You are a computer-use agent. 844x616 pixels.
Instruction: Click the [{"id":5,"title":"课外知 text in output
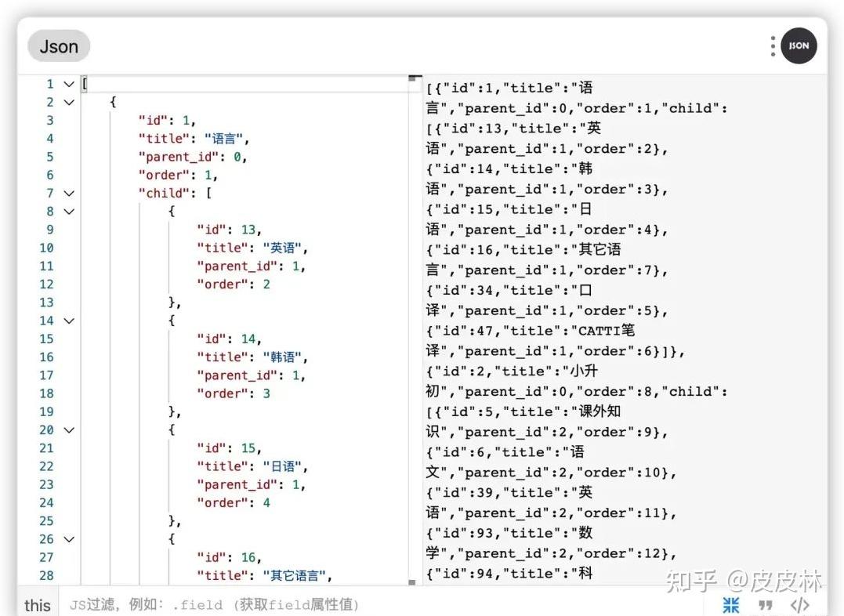point(523,412)
